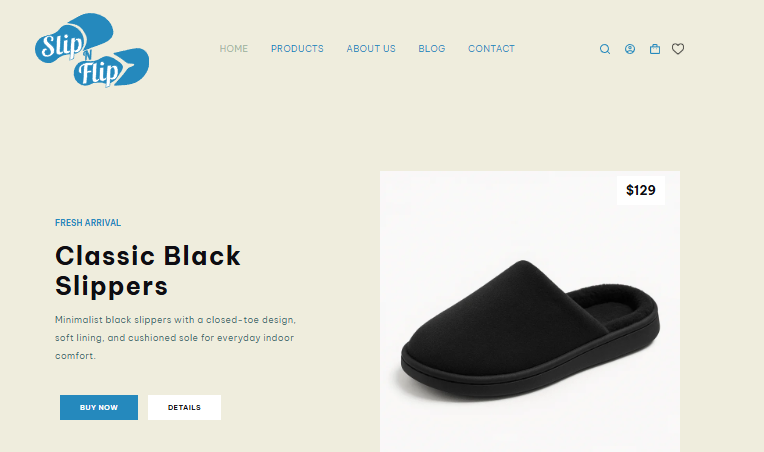Click the slipper's fuzzy inner lining
The height and width of the screenshot is (452, 764).
pos(615,304)
